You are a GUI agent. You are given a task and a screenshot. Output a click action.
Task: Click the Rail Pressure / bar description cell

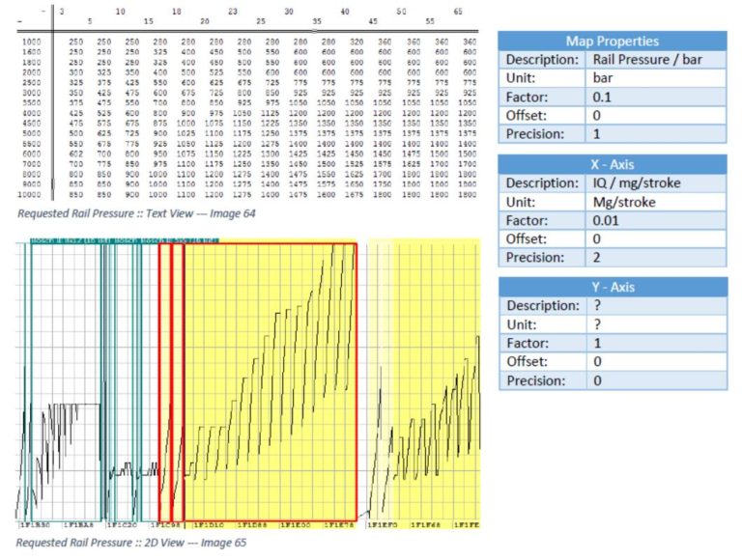(656, 59)
